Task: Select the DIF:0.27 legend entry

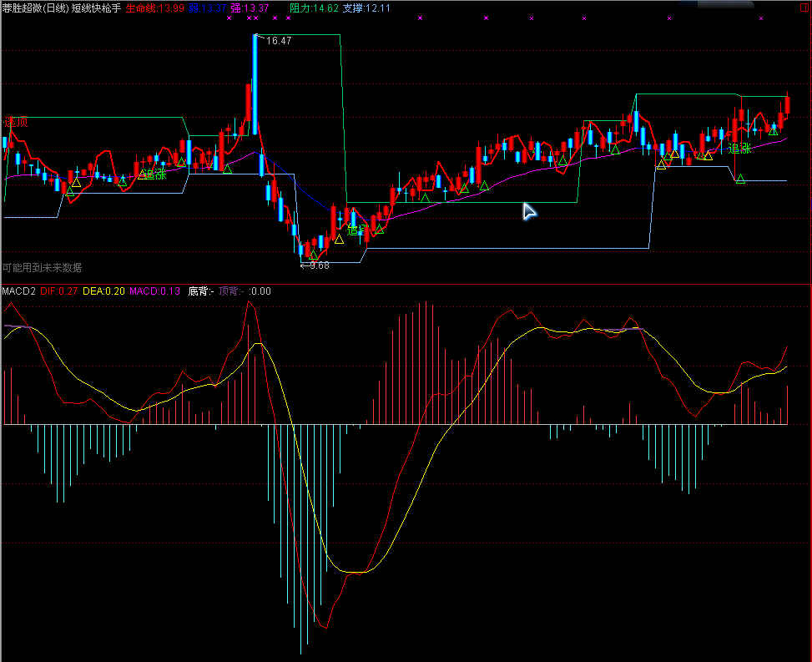Action: pyautogui.click(x=59, y=291)
